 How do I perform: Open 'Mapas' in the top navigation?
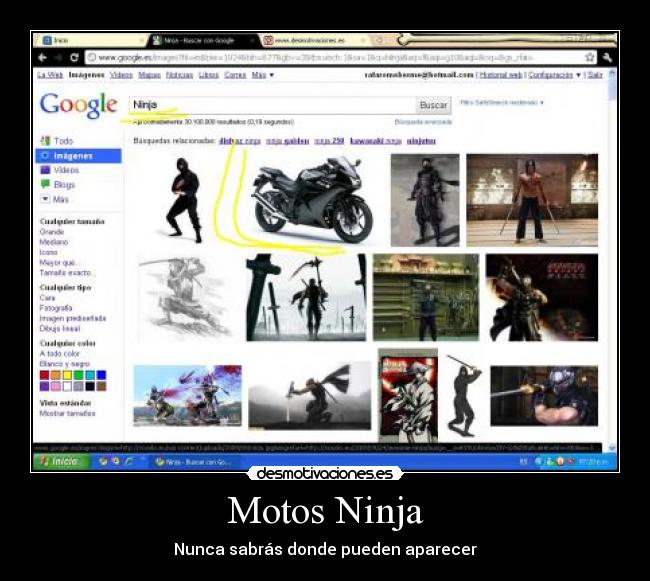point(149,75)
